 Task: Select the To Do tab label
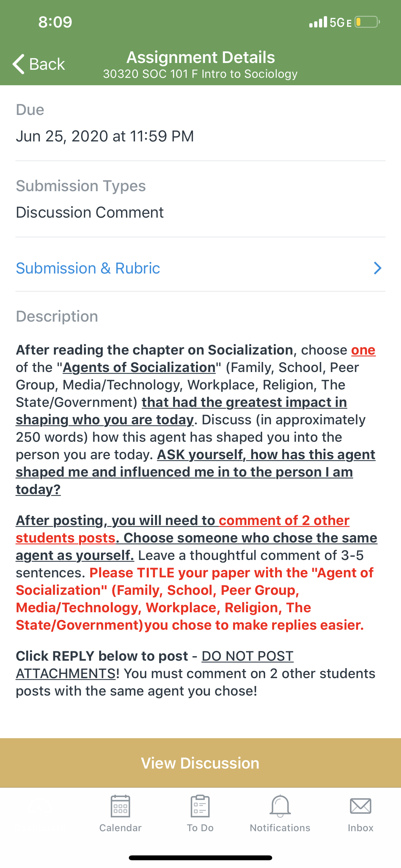coord(200,828)
